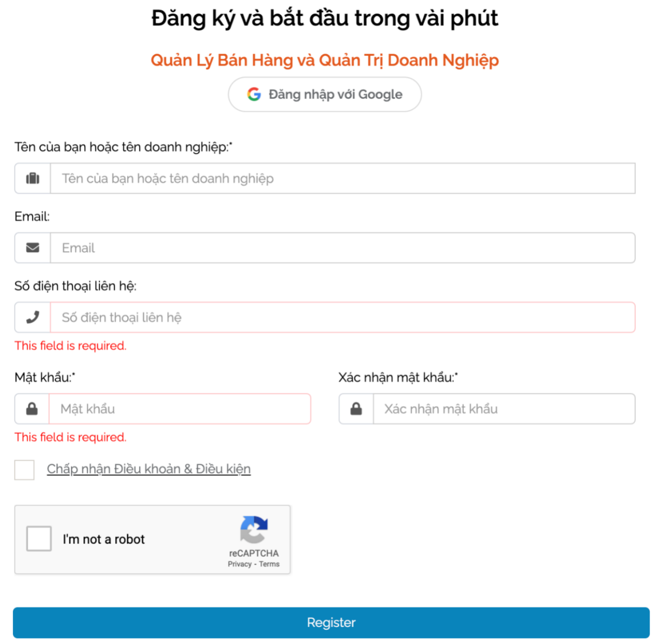This screenshot has width=664, height=644.
Task: Open the reCAPTCHA Privacy link
Action: point(239,564)
